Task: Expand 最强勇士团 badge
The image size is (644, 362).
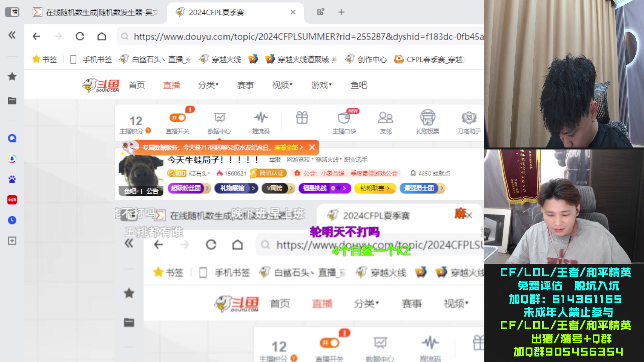Action: tap(422, 188)
